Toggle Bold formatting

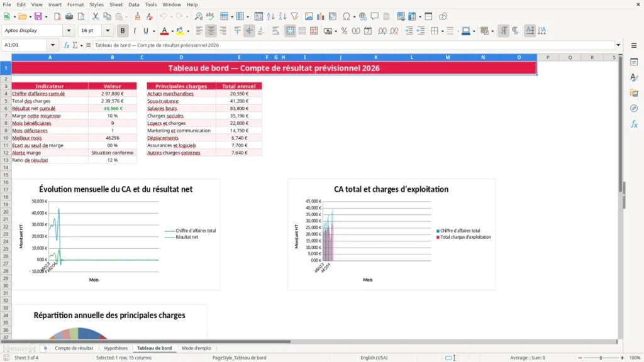click(x=123, y=31)
